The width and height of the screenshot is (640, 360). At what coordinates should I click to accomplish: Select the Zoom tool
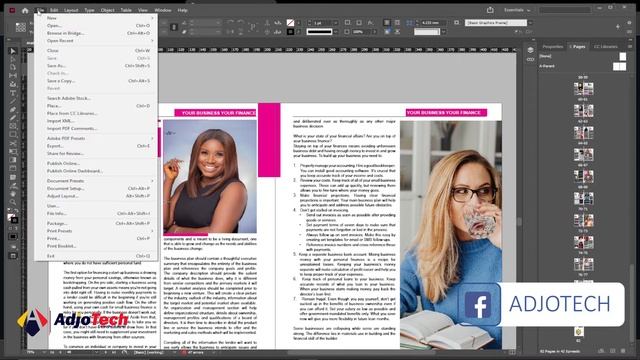point(13,202)
